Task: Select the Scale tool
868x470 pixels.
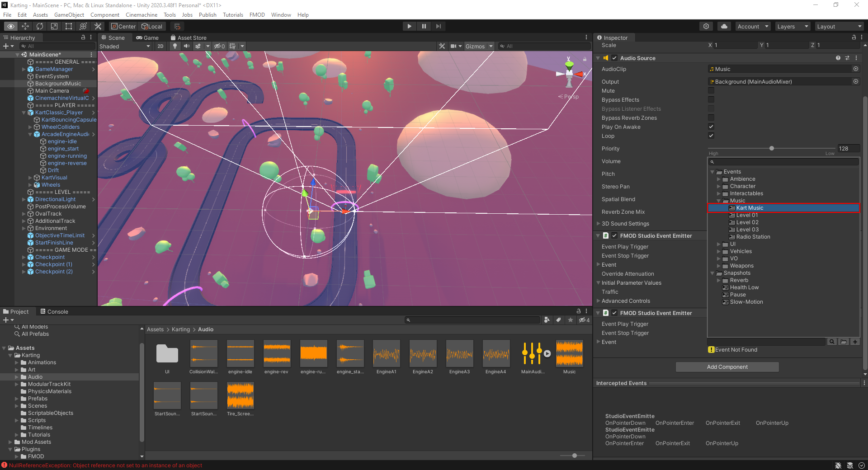Action: [54, 26]
